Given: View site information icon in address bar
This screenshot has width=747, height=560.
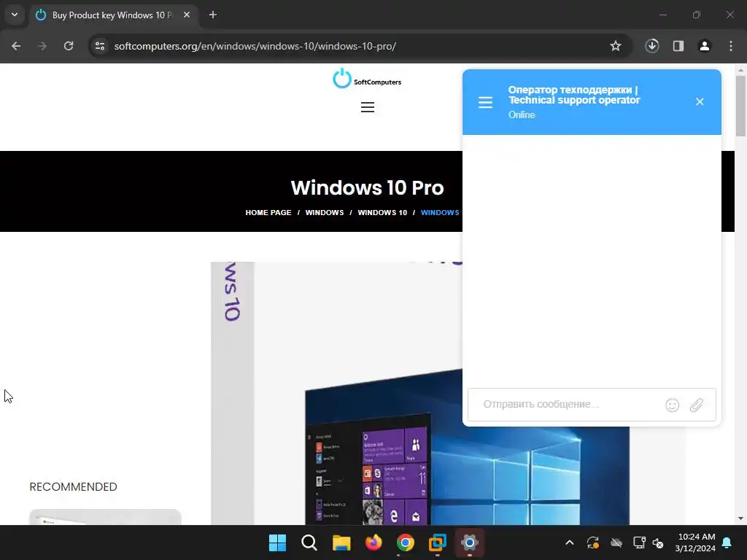Looking at the screenshot, I should (100, 46).
